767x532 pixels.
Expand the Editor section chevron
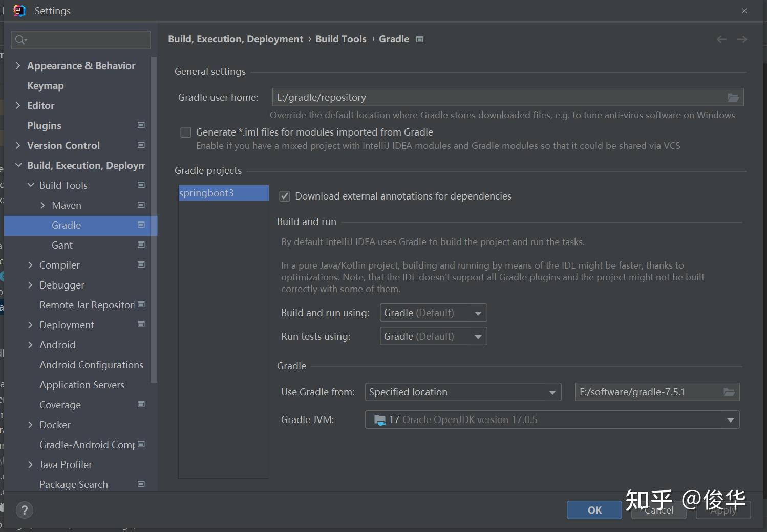click(x=18, y=105)
